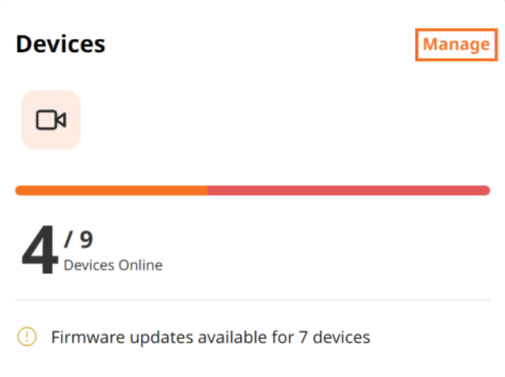The image size is (505, 377).
Task: Click the Devices Online label
Action: click(x=113, y=265)
